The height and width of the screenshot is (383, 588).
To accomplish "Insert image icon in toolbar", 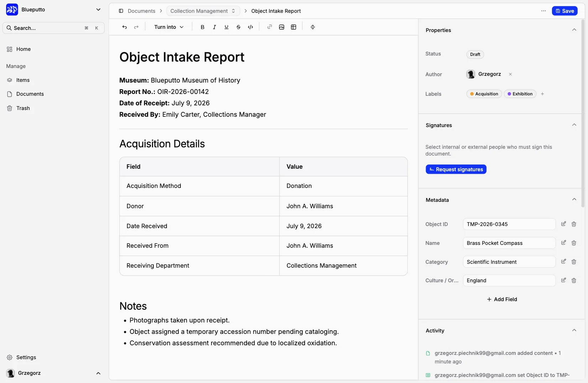I will (x=282, y=27).
